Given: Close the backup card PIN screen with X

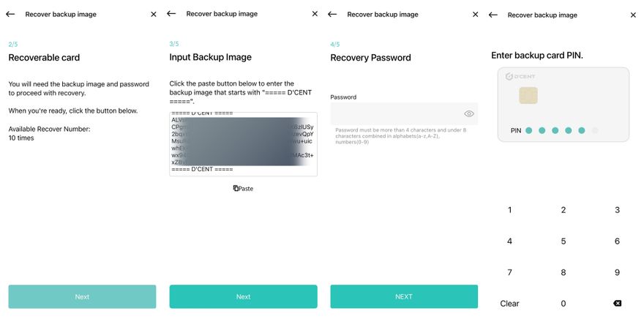Looking at the screenshot, I should tap(633, 15).
